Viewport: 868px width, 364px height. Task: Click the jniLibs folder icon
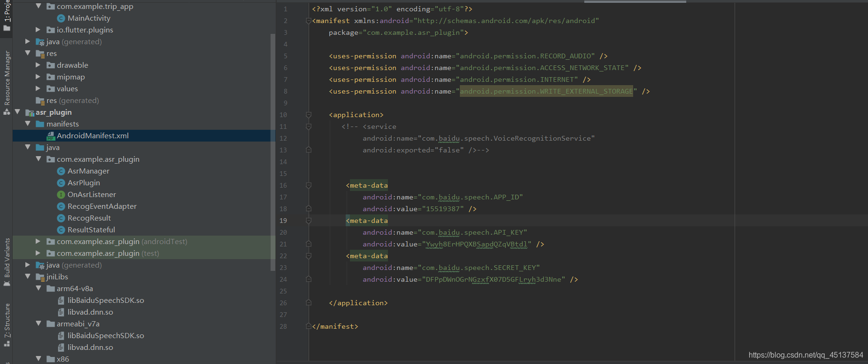[40, 277]
